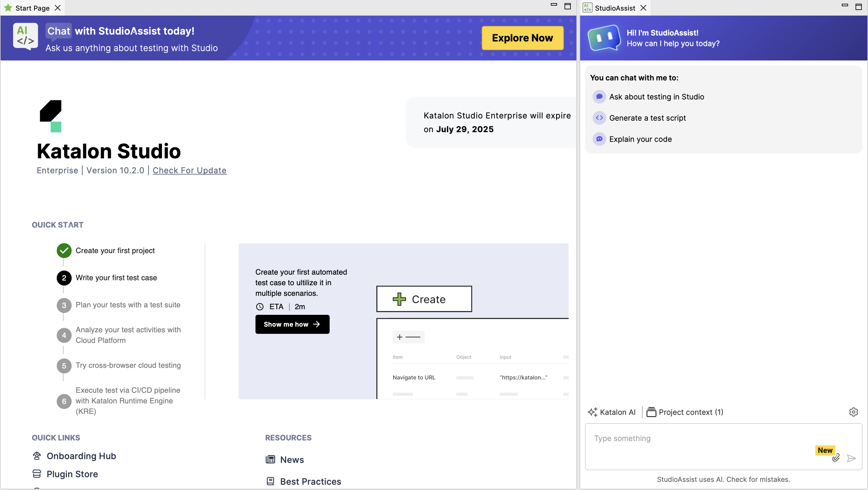This screenshot has height=490, width=868.
Task: Open Project context (1) selector
Action: tap(685, 412)
